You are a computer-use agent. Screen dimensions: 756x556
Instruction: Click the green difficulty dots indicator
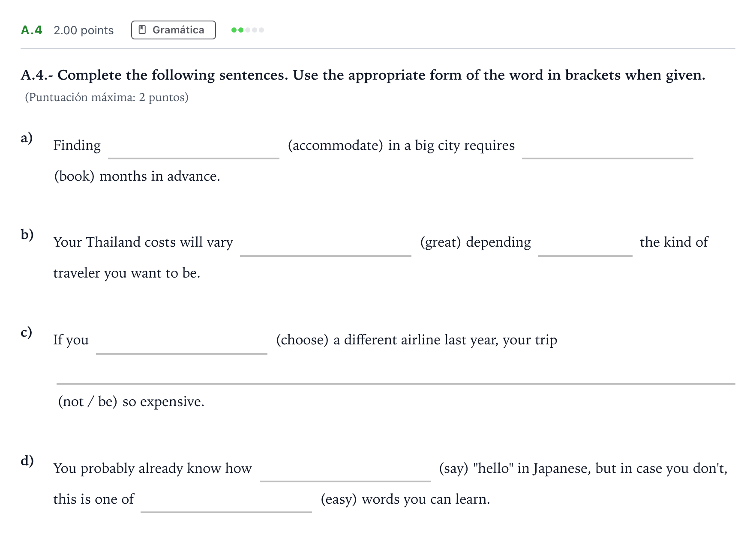pyautogui.click(x=248, y=30)
